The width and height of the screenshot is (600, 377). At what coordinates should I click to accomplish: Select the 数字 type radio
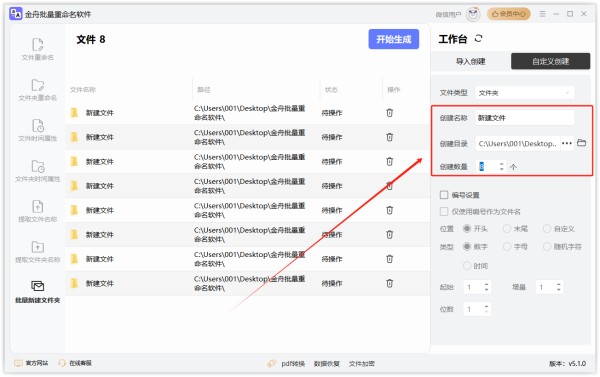pos(467,246)
